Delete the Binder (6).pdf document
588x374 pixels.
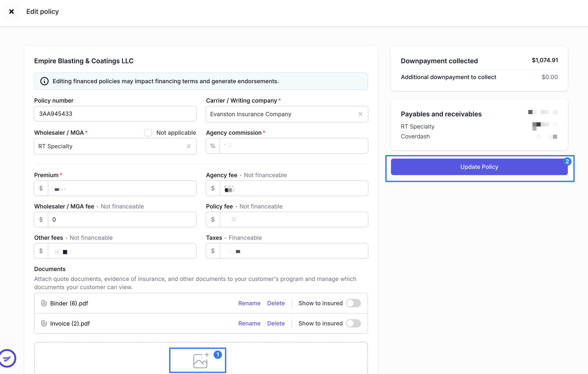pyautogui.click(x=276, y=303)
